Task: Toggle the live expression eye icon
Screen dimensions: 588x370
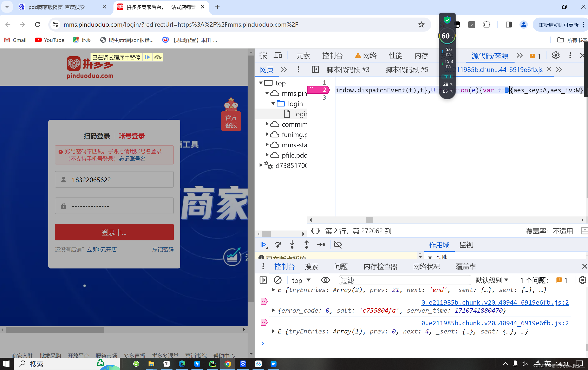Action: pyautogui.click(x=325, y=280)
